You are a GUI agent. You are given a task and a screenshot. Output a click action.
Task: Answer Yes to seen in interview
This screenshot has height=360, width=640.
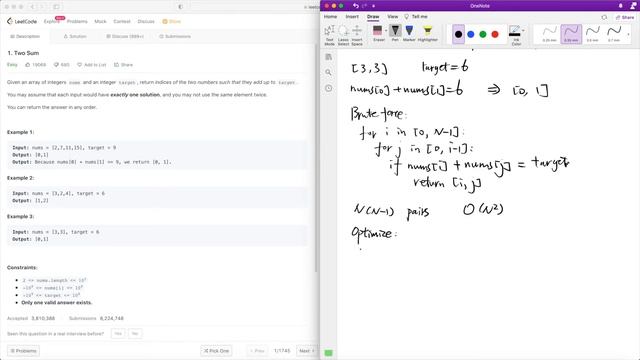pos(118,333)
